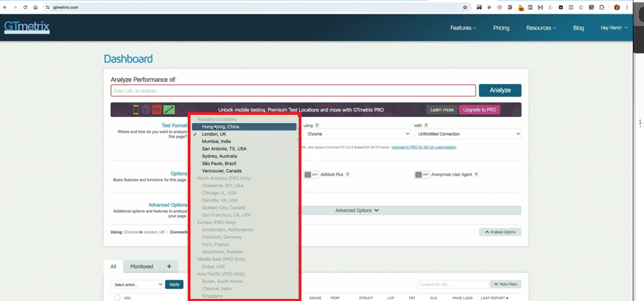Click the help icon next to 'using'
The height and width of the screenshot is (301, 644).
pos(317,125)
